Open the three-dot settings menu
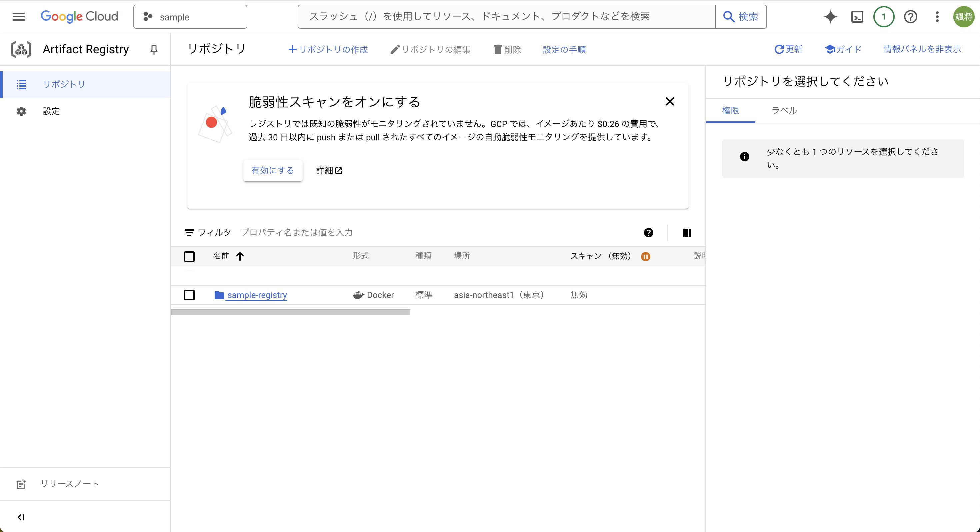980x532 pixels. point(937,17)
